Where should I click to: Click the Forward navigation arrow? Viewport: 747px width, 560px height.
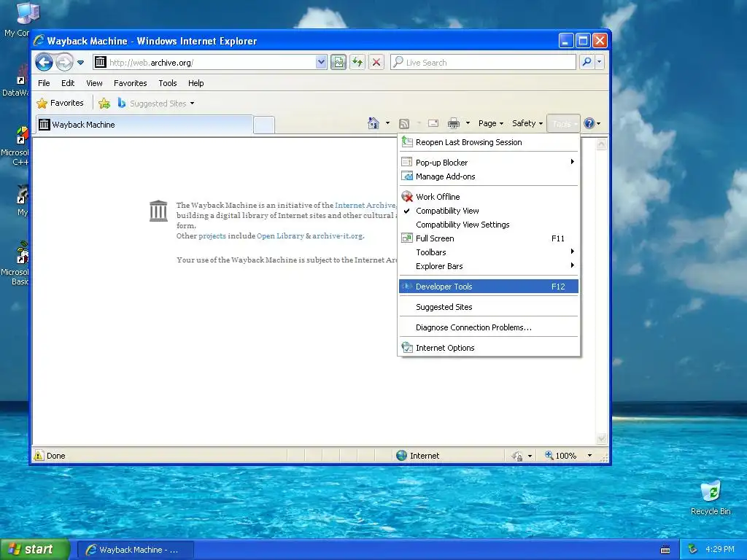coord(64,62)
